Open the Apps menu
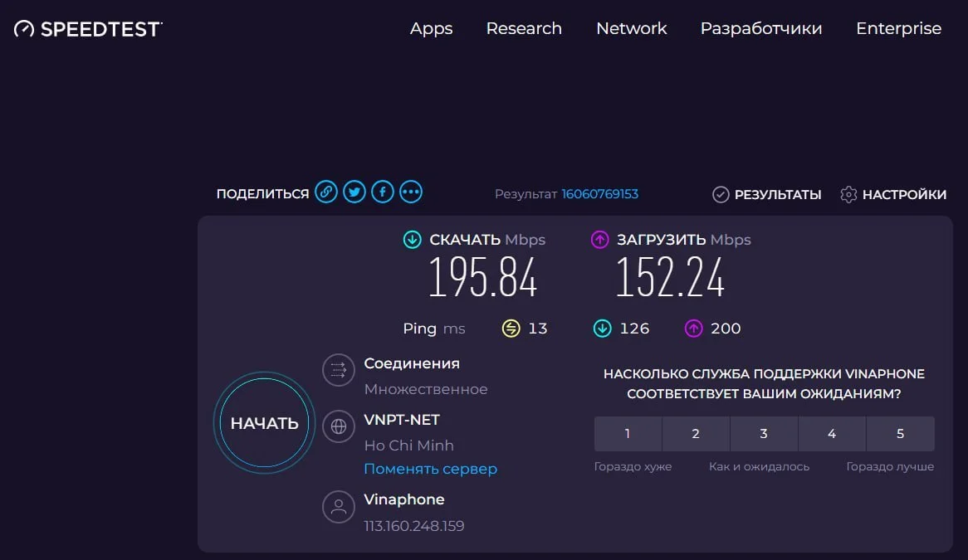The height and width of the screenshot is (560, 968). [x=432, y=28]
